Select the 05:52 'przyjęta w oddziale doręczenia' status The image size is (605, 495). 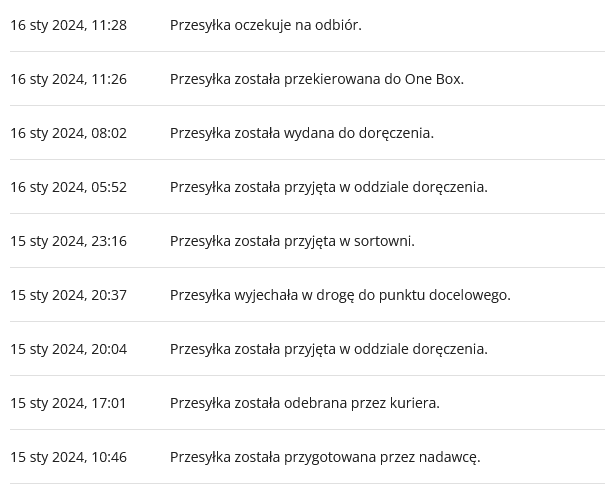tap(328, 187)
